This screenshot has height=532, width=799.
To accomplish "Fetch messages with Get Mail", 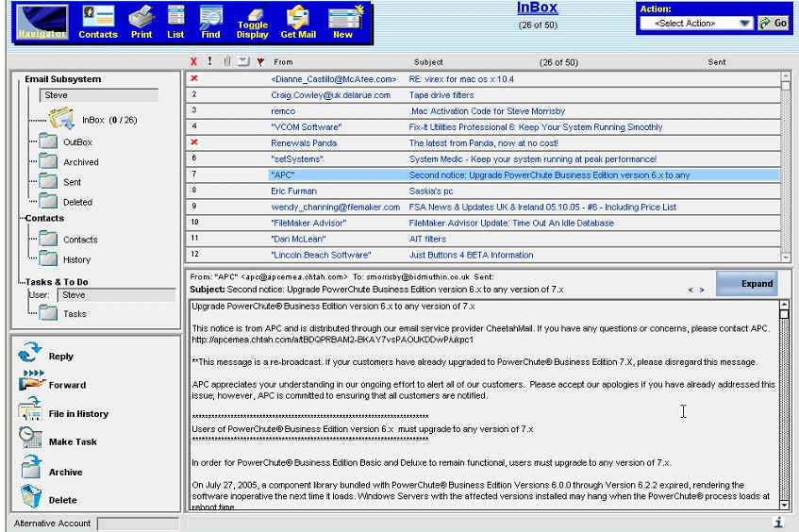I will [x=298, y=23].
